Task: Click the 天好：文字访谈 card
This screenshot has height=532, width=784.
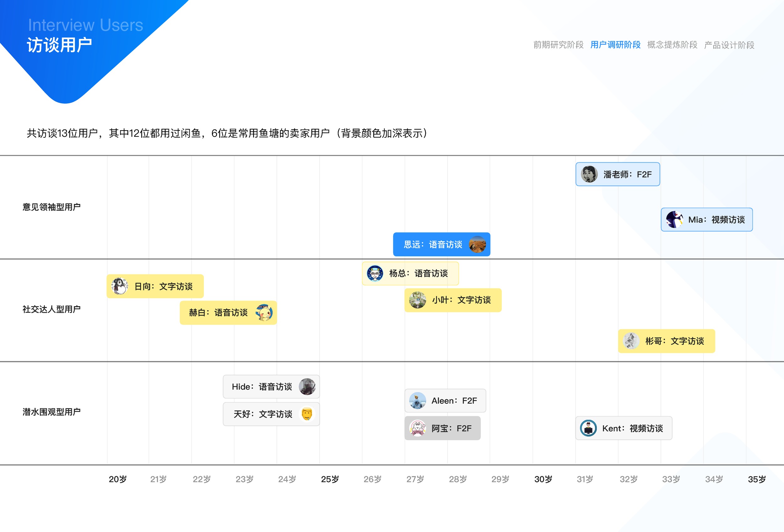Action: [271, 414]
